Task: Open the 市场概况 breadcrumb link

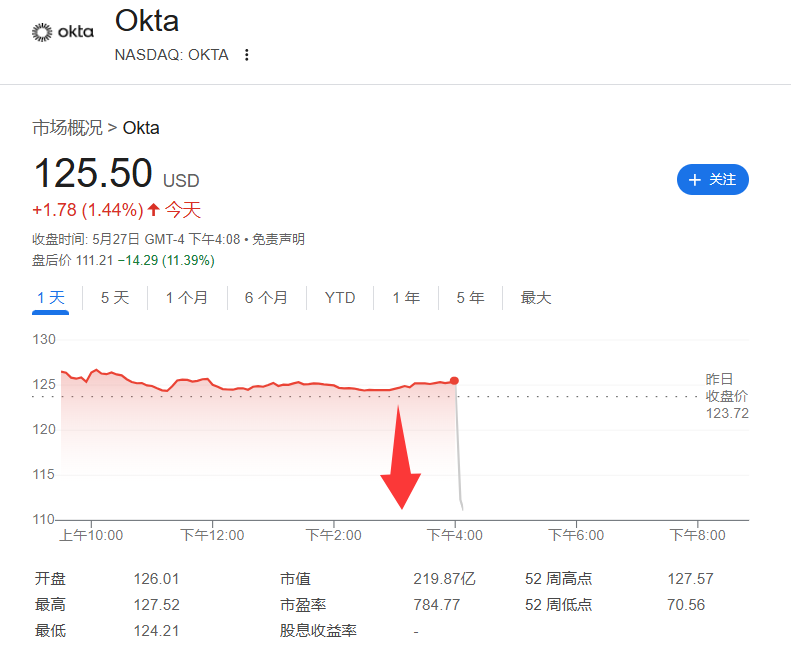Action: 68,128
